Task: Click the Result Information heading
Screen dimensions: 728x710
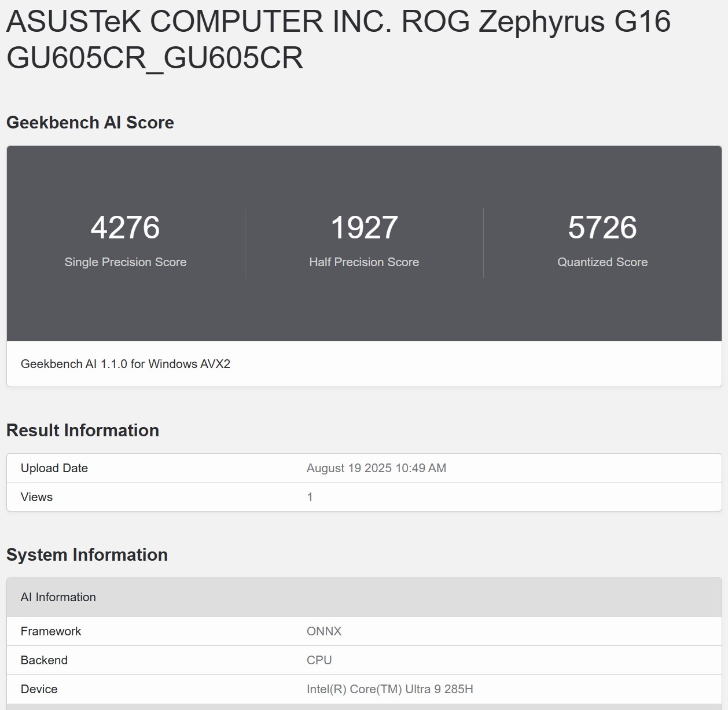Action: tap(83, 431)
